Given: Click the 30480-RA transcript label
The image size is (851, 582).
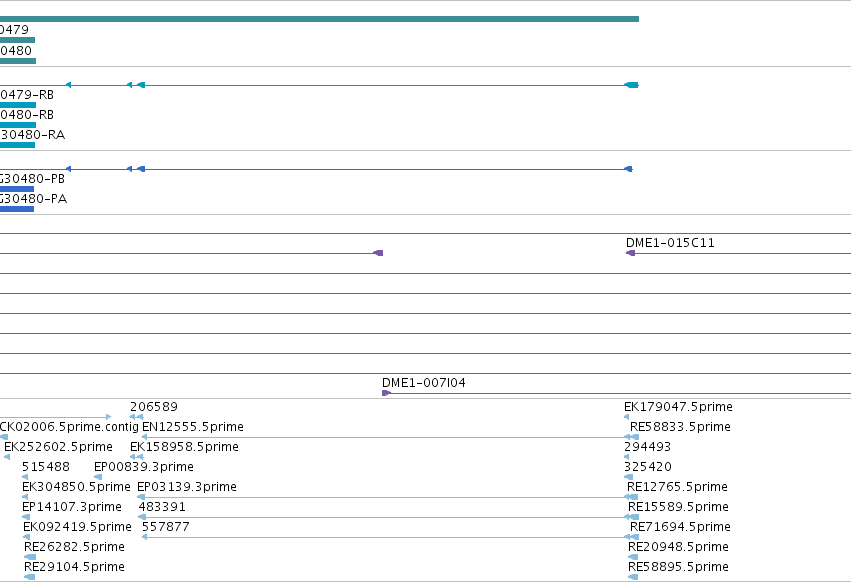Looking at the screenshot, I should pos(33,135).
